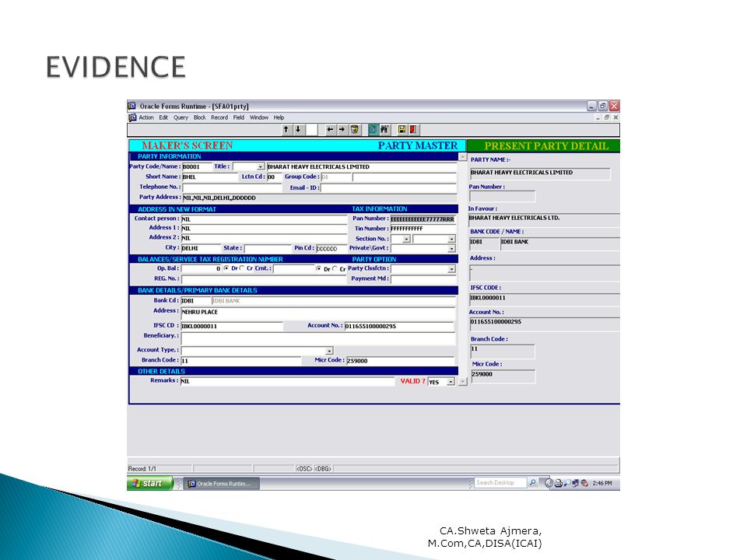Viewport: 747px width, 560px height.
Task: Click the Account No. field in bank details
Action: [x=398, y=326]
